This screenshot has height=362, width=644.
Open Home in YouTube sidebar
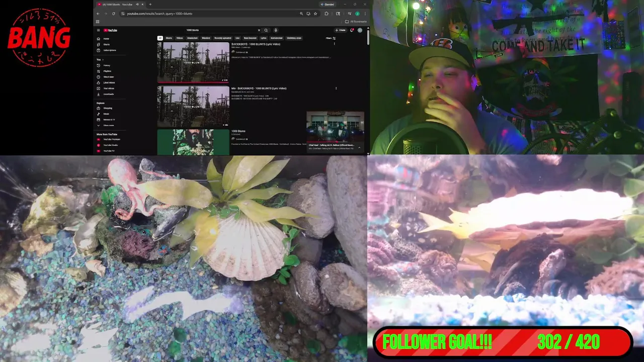point(106,39)
